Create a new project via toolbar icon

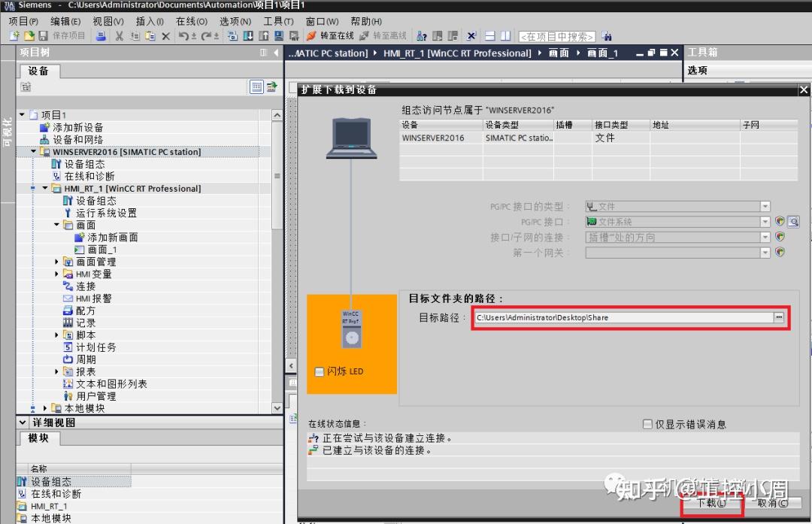click(14, 36)
